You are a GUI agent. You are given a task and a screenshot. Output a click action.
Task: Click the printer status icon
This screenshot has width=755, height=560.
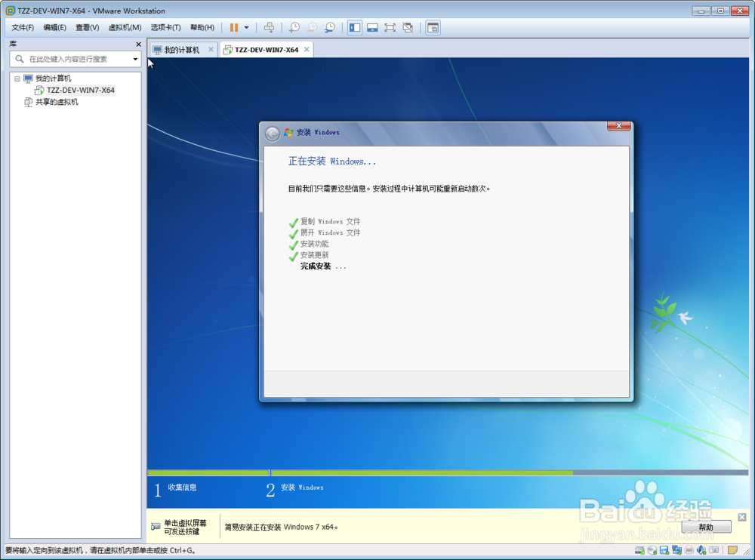tap(689, 550)
